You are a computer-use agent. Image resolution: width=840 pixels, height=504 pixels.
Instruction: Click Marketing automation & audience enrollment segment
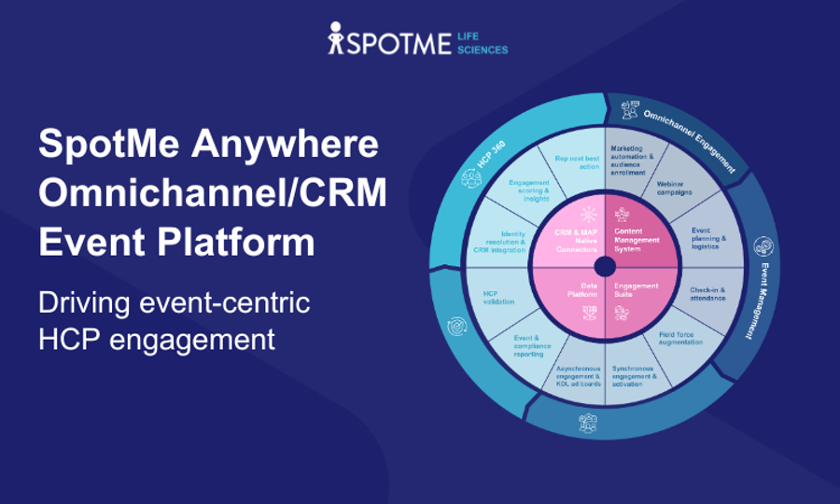tap(632, 161)
